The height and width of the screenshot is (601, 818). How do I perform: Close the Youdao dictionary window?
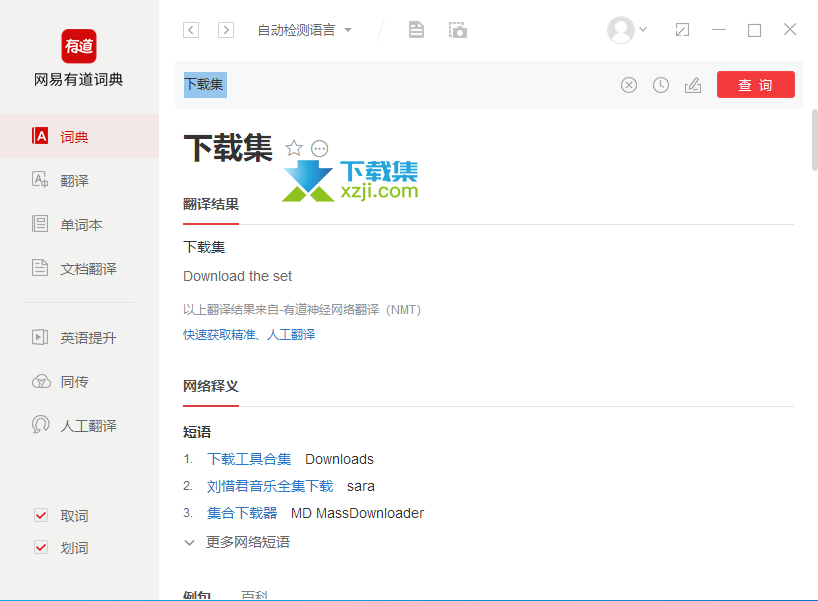coord(790,30)
